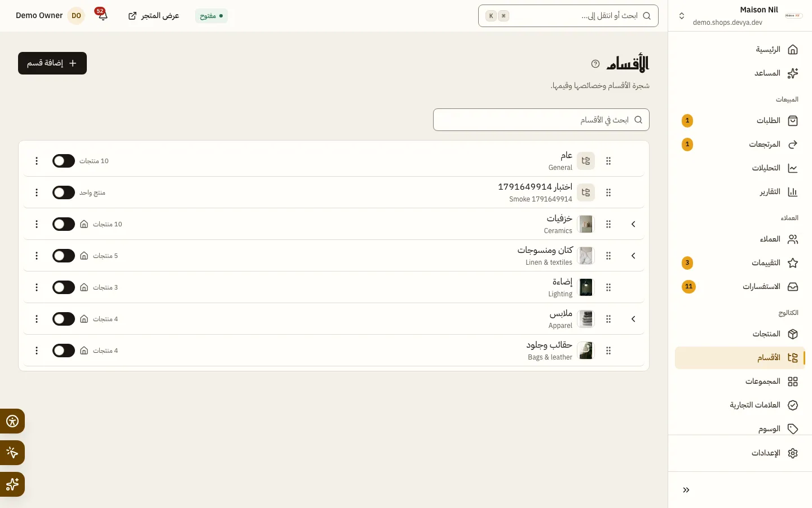Viewport: 812px width, 508px height.
Task: Click the drag handle of إضاءة row
Action: click(608, 287)
